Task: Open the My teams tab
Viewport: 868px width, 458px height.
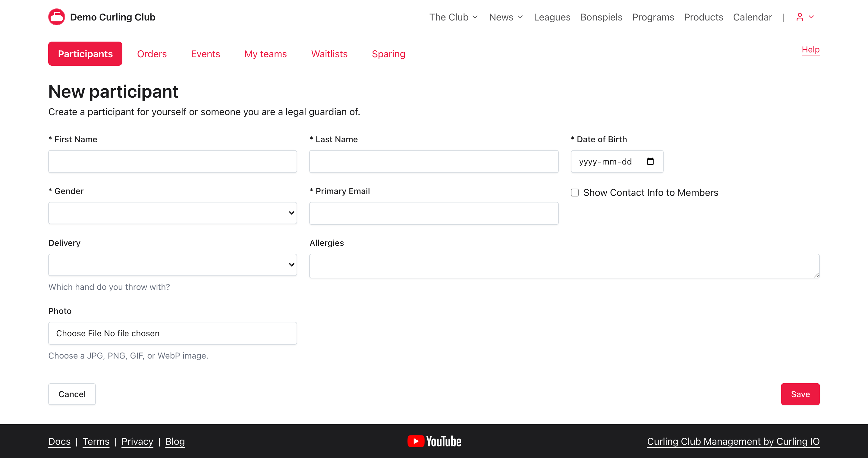Action: tap(266, 54)
